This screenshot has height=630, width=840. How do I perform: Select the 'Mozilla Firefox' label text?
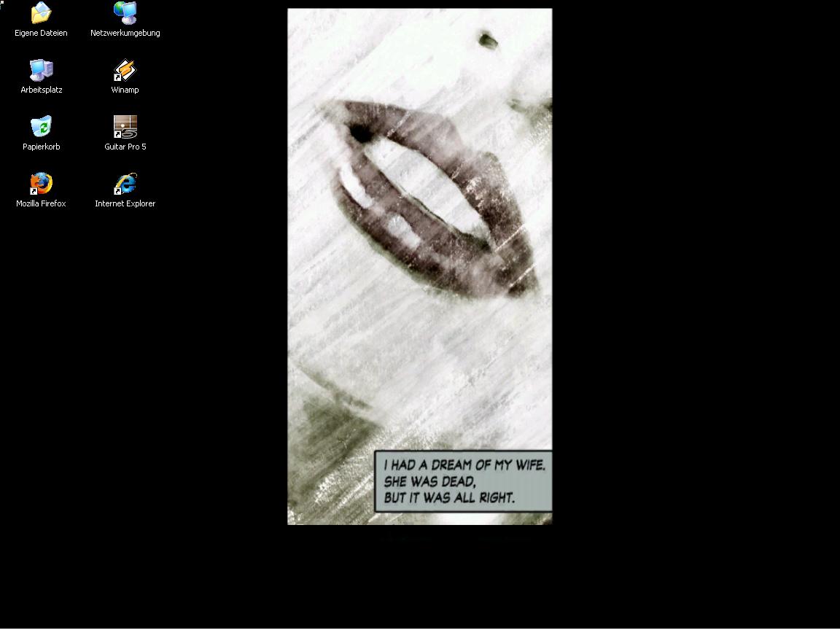pos(42,203)
